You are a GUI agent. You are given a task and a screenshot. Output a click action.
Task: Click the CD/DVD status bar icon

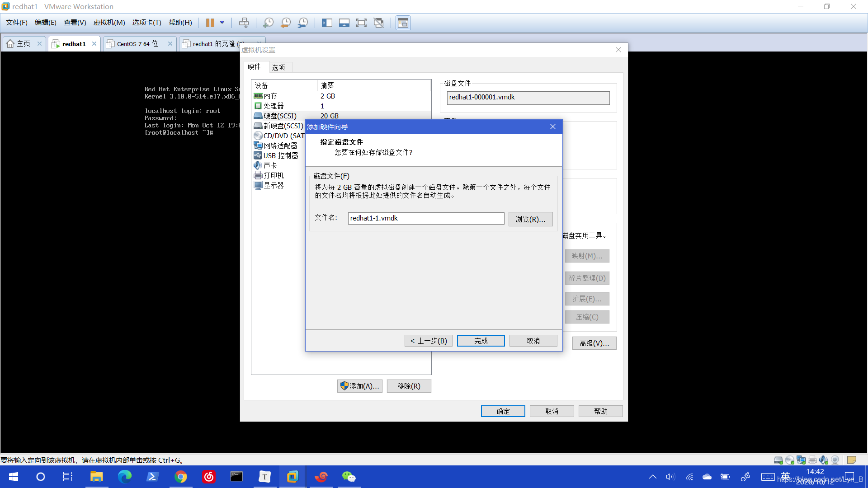[x=789, y=460]
